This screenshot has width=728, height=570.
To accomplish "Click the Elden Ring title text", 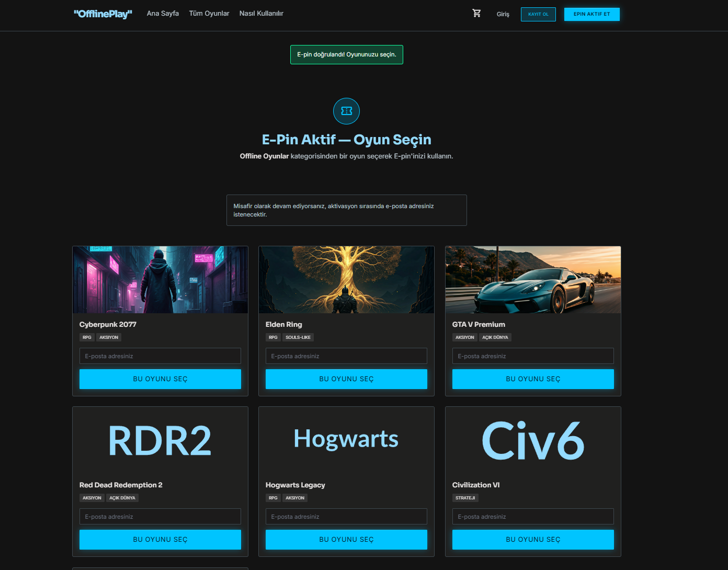I will pos(284,325).
